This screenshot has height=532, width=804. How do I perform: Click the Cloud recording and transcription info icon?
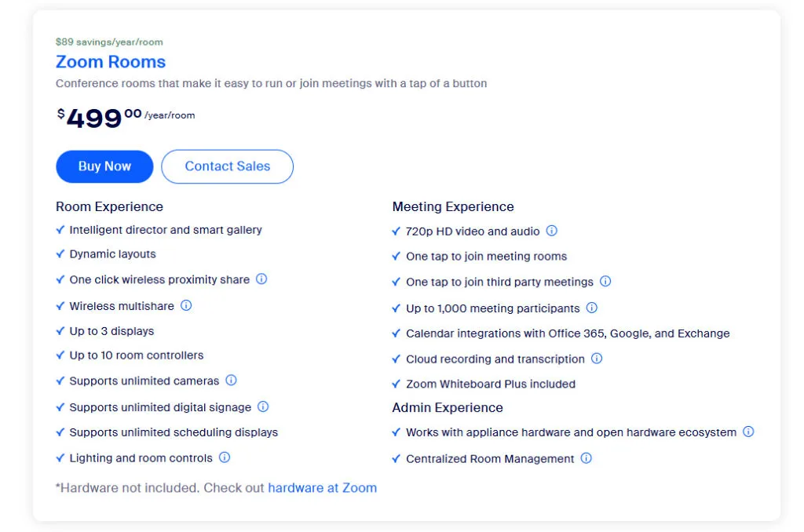tap(597, 358)
